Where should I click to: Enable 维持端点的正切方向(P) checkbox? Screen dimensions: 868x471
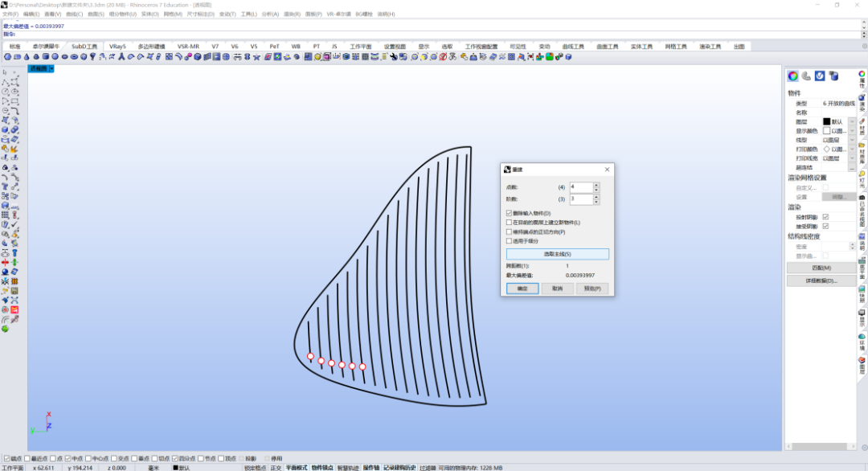pyautogui.click(x=509, y=232)
